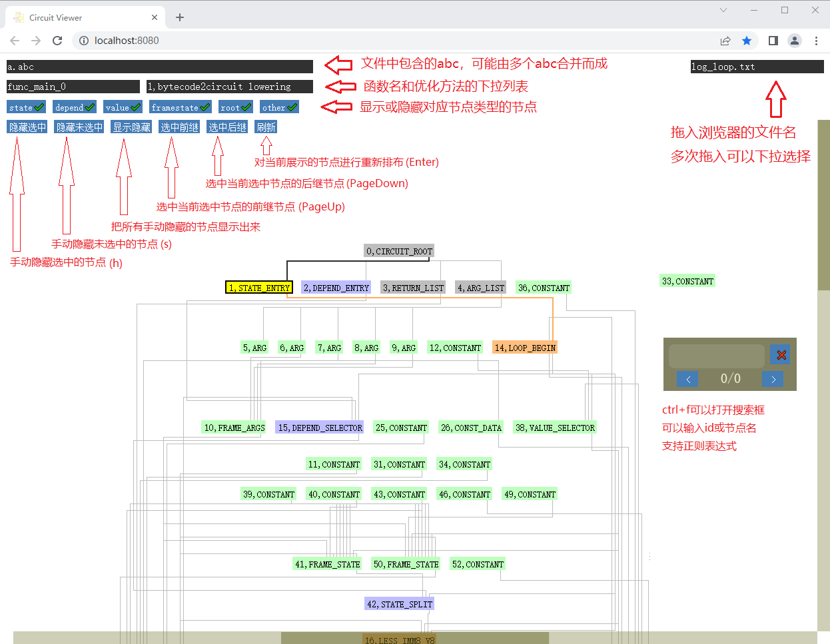
Task: Toggle the browser side panel icon
Action: pos(773,41)
